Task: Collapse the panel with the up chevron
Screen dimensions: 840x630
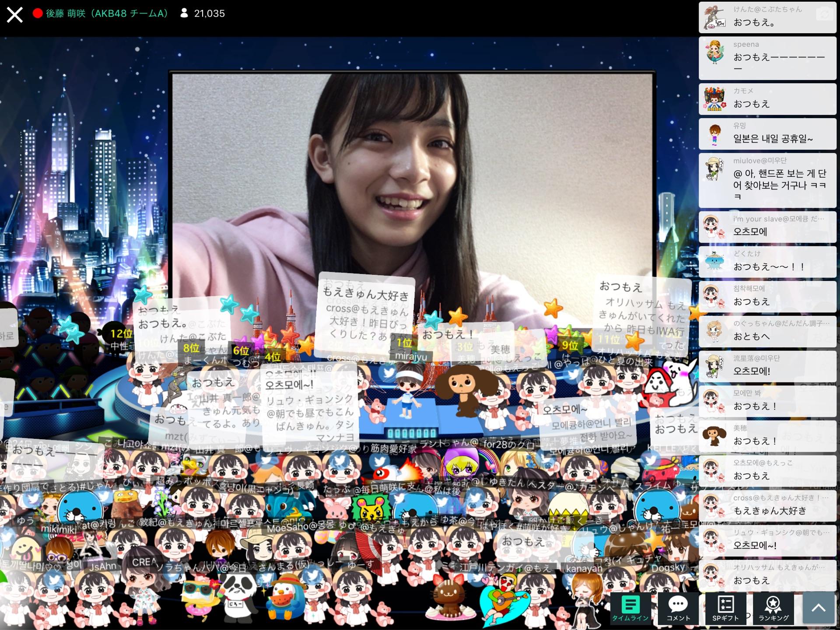Action: coord(819,608)
